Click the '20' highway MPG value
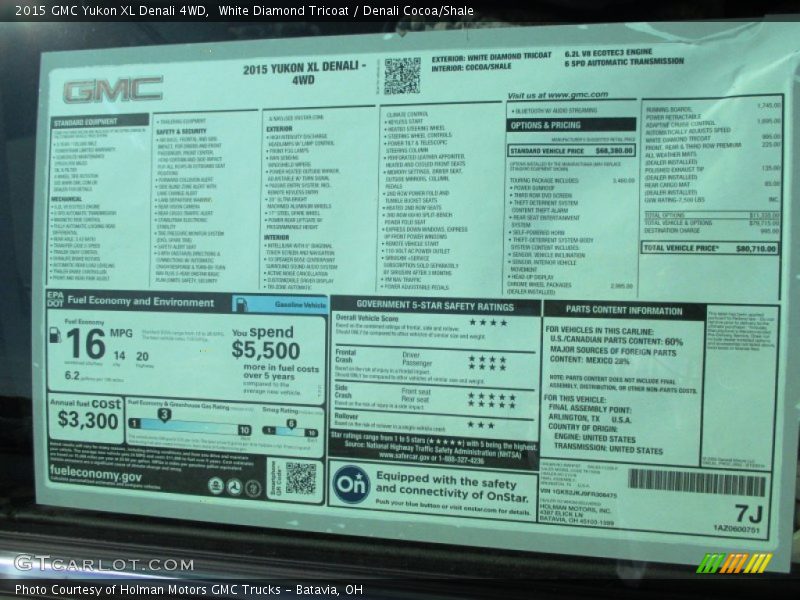Viewport: 800px width, 600px height. pyautogui.click(x=142, y=356)
